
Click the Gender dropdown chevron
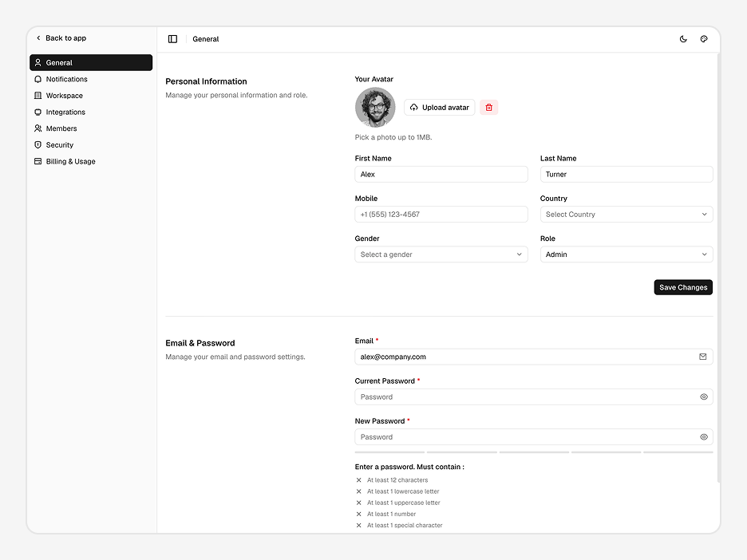coord(520,254)
